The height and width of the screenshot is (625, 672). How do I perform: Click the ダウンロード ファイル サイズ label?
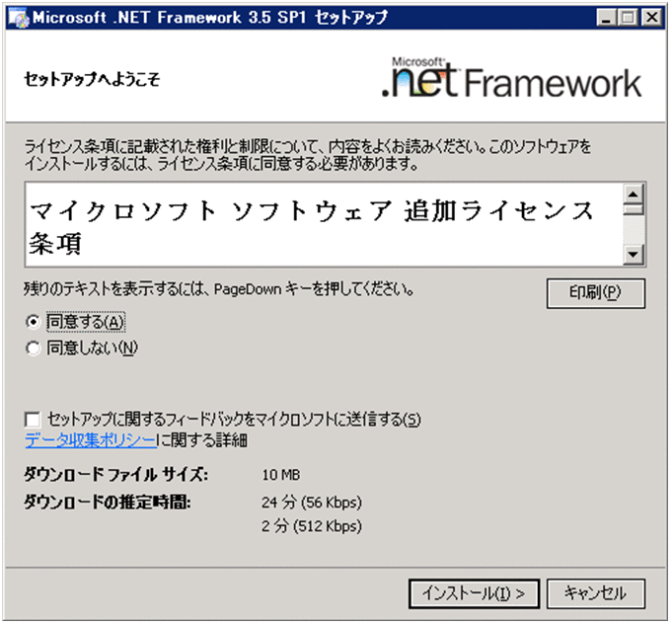pyautogui.click(x=115, y=475)
